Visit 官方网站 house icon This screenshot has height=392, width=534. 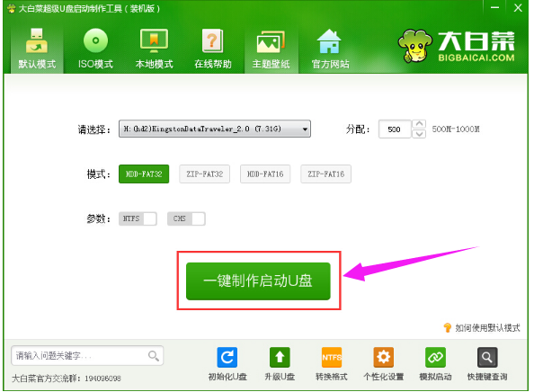coord(329,40)
